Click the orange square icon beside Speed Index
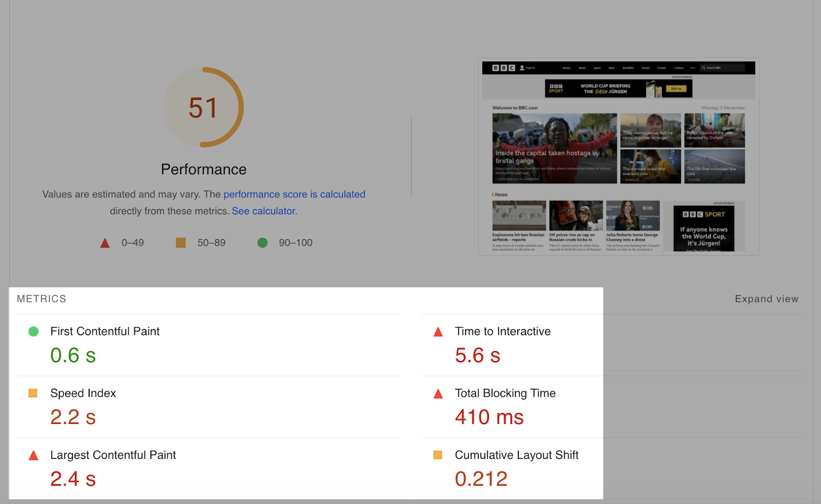Image resolution: width=821 pixels, height=504 pixels. click(x=33, y=394)
